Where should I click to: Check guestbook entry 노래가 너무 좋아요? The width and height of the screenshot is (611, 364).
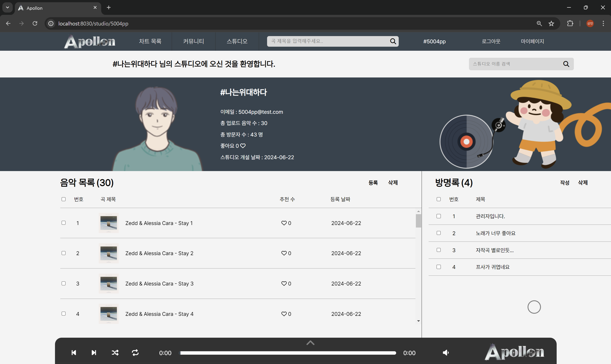click(439, 233)
